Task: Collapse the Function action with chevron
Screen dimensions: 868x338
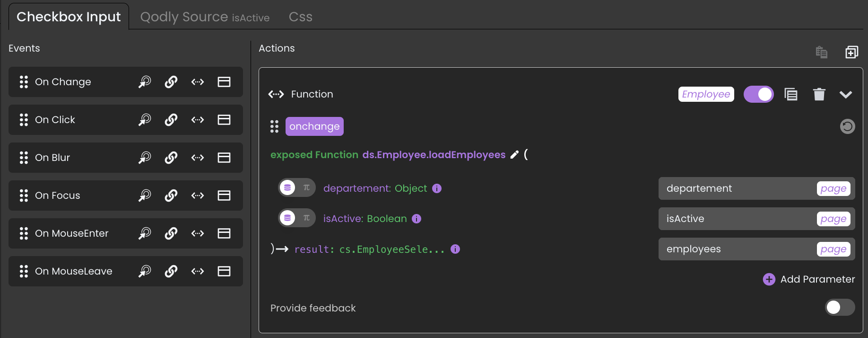Action: click(845, 94)
